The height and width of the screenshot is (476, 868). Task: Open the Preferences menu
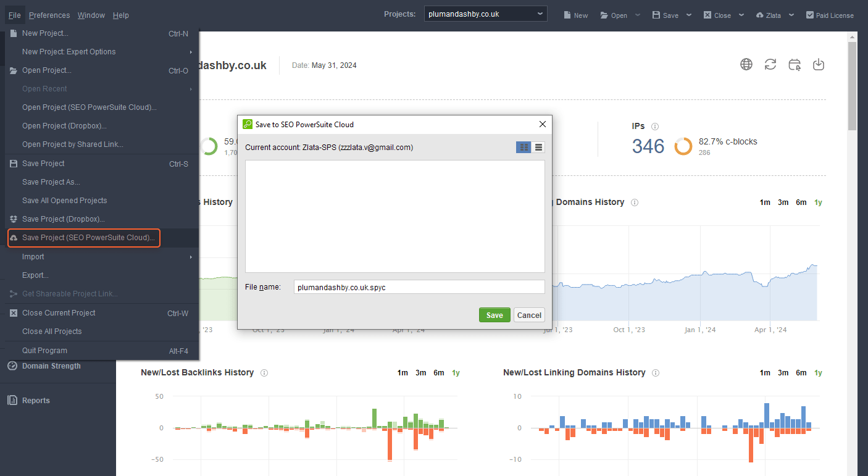49,15
